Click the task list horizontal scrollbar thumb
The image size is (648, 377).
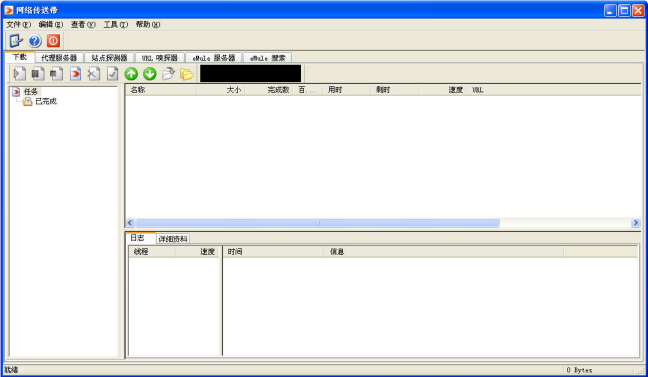click(317, 223)
